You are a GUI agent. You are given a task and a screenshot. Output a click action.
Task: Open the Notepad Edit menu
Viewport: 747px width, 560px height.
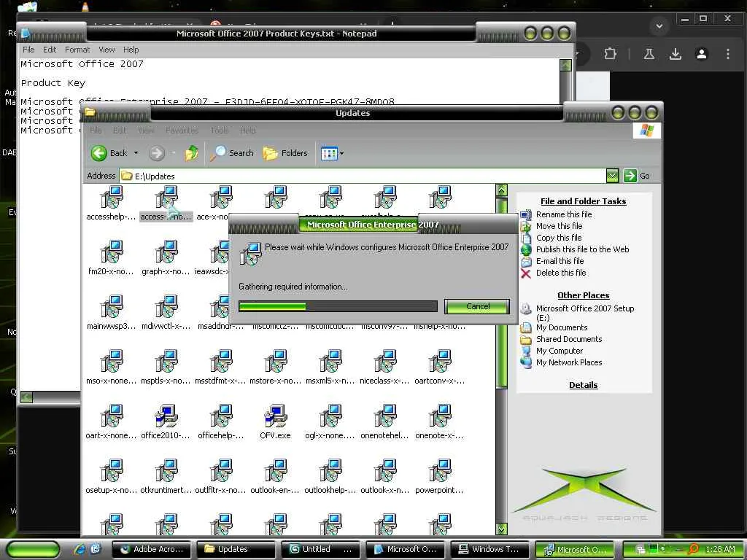(49, 50)
